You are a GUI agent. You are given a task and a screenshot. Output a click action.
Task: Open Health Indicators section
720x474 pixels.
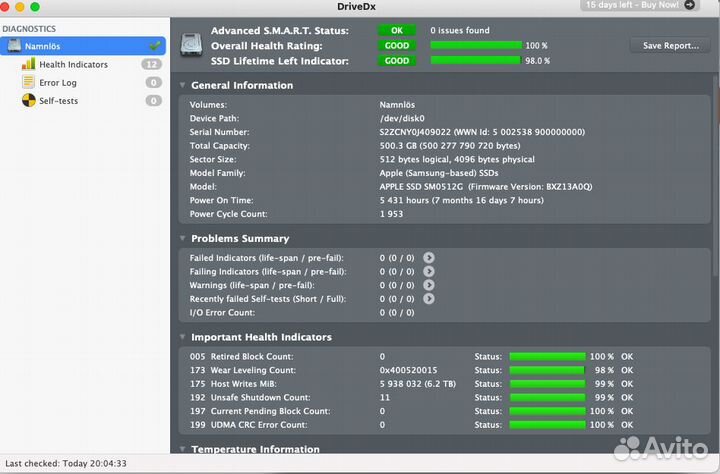73,64
